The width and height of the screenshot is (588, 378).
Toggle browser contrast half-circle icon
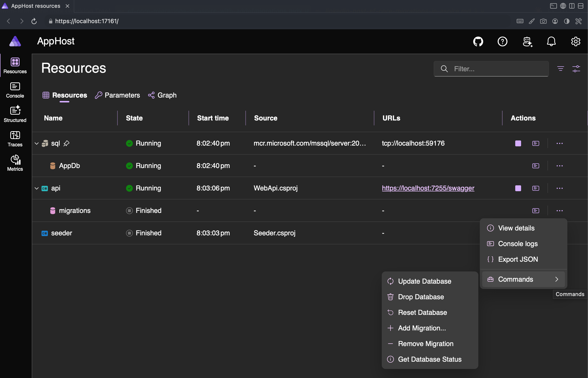coord(567,21)
